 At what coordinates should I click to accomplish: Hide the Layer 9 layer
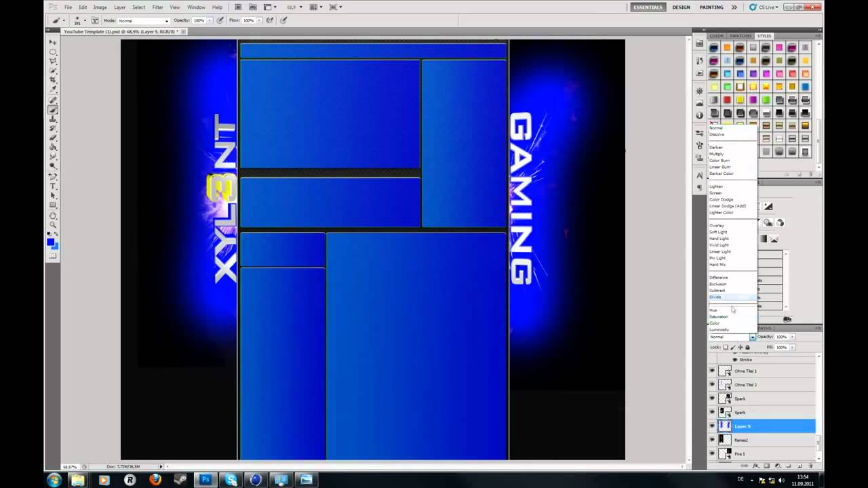tap(712, 426)
